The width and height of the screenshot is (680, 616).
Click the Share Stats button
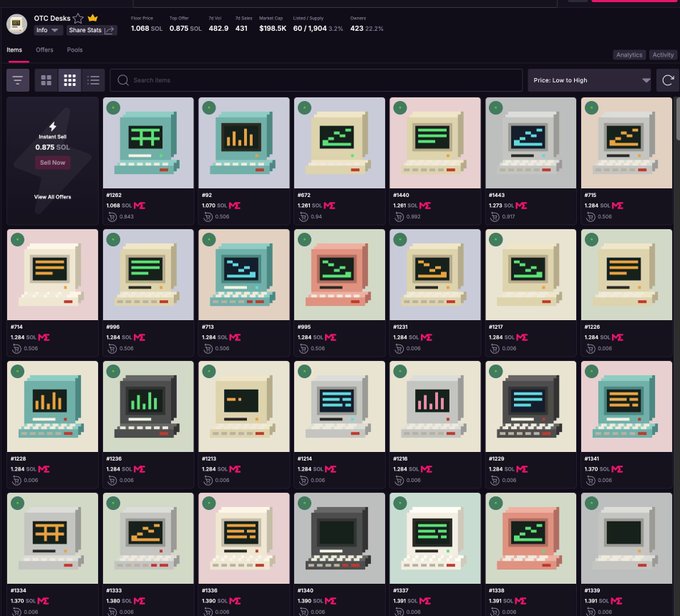tap(91, 30)
